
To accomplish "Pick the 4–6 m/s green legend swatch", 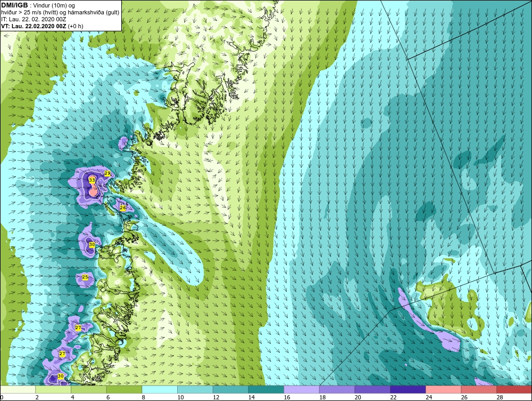I will 88,389.
